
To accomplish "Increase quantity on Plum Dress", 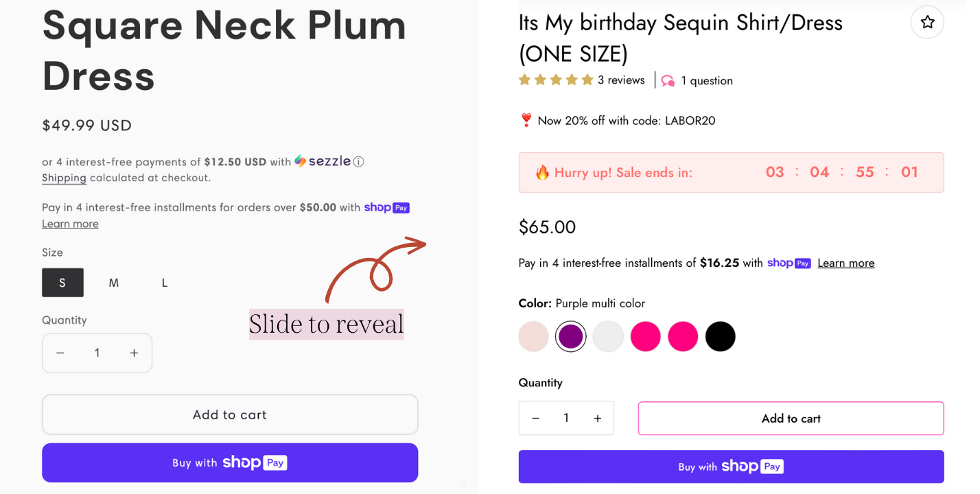I will (134, 353).
